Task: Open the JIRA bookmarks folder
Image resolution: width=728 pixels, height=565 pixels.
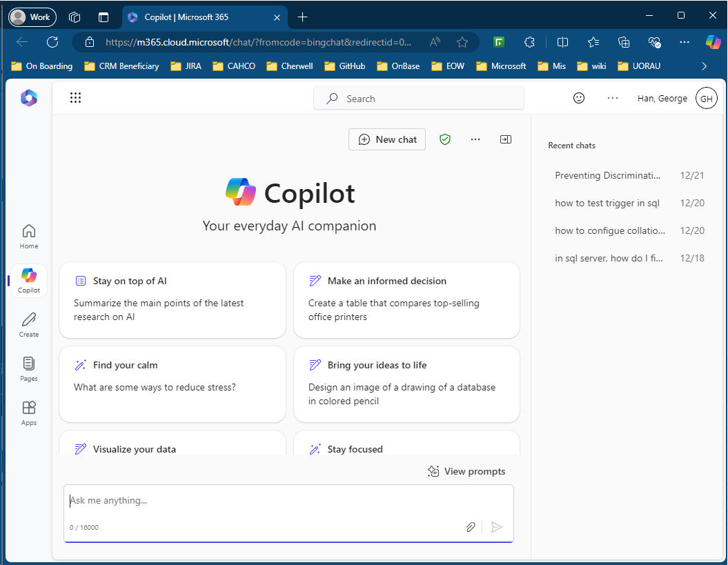Action: click(x=186, y=66)
